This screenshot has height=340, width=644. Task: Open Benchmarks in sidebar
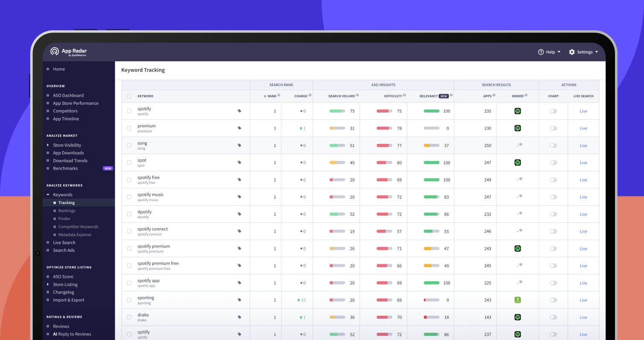click(65, 168)
